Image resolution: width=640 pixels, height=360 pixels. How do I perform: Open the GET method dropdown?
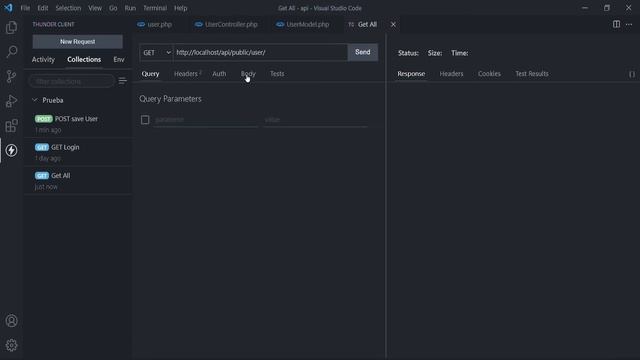coord(156,53)
